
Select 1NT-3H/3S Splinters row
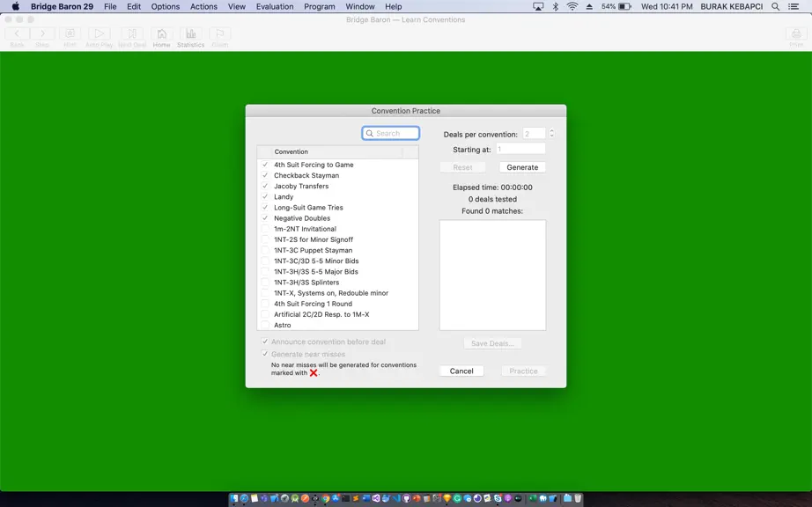pos(337,282)
